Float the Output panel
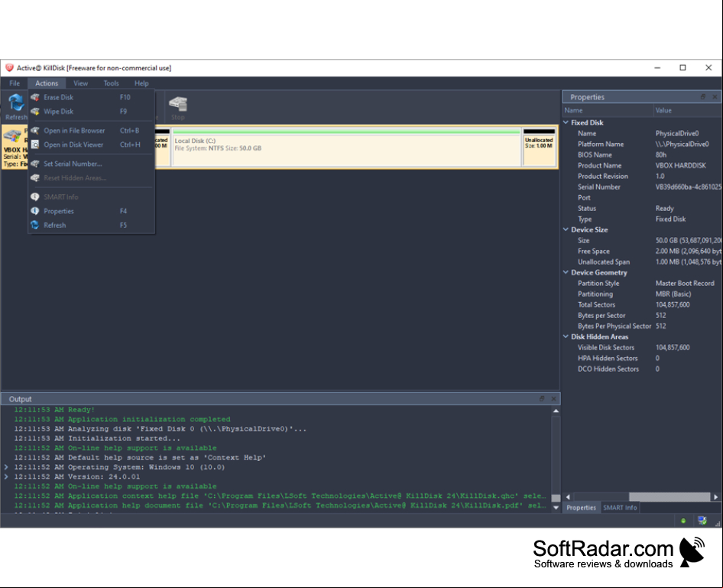Image resolution: width=723 pixels, height=588 pixels. click(x=542, y=399)
